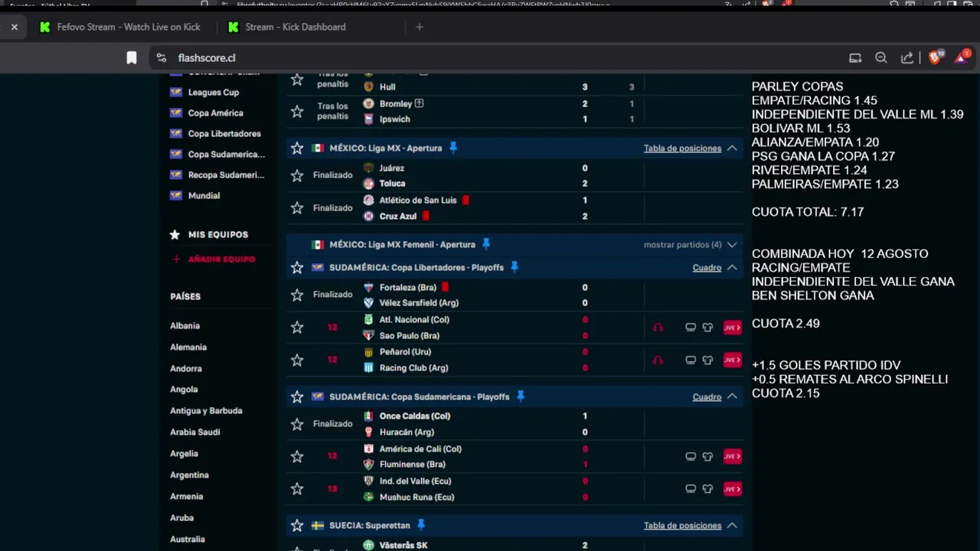Screen dimensions: 980x551
Task: Open Argentina in the countries list
Action: pyautogui.click(x=189, y=475)
